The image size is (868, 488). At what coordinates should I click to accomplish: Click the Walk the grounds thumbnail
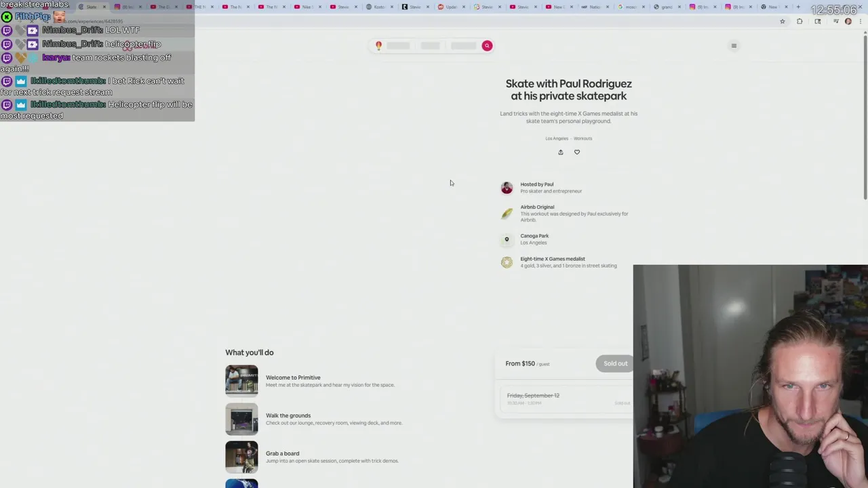241,419
